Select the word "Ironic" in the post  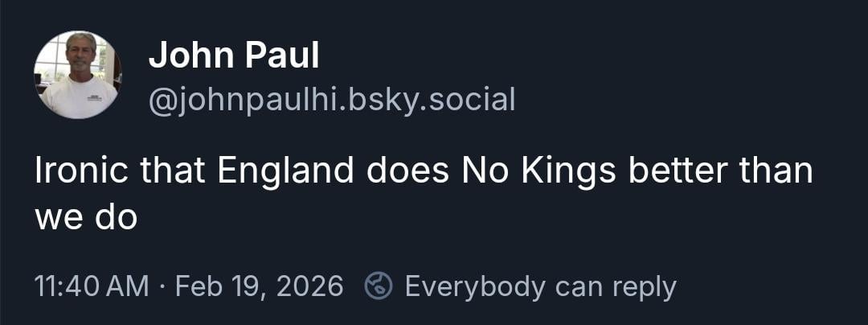[x=85, y=172]
